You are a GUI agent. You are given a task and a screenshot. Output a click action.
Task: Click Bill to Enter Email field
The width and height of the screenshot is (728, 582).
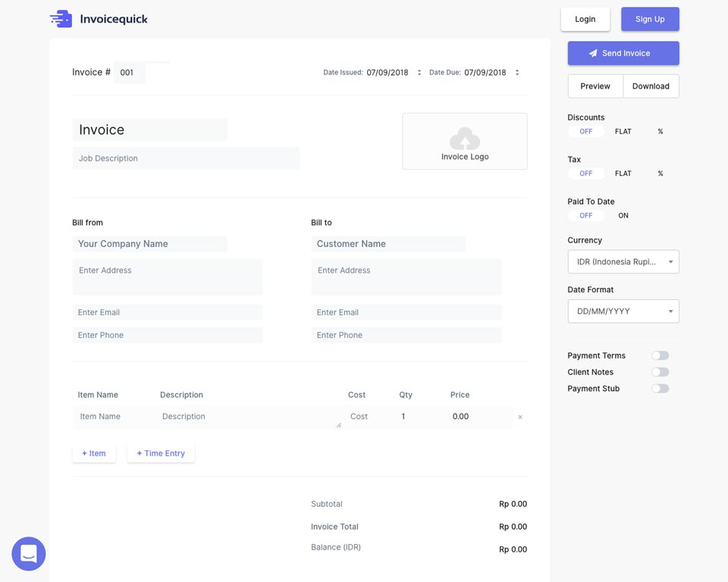(406, 312)
